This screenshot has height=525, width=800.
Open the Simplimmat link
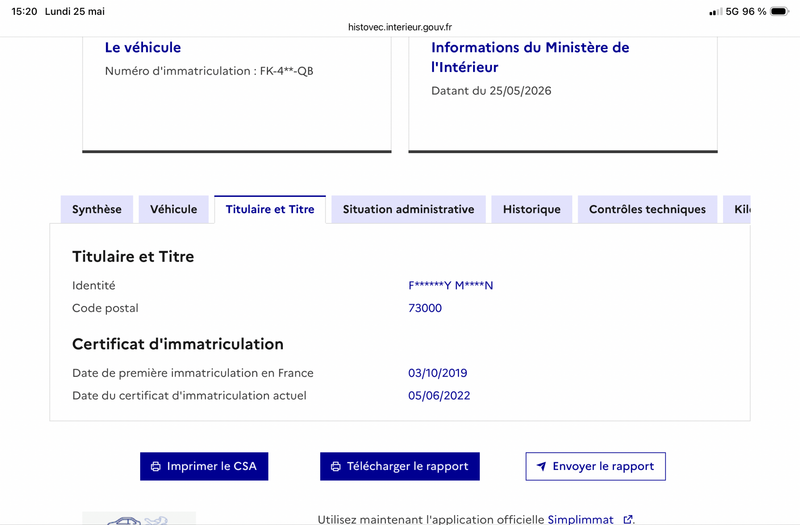tap(581, 519)
